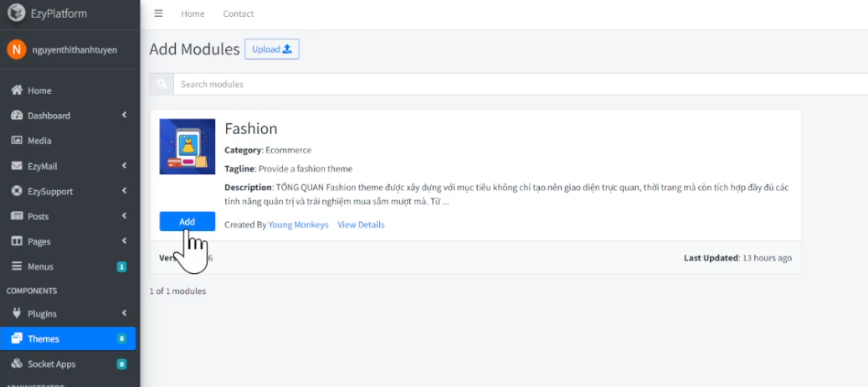This screenshot has height=387, width=868.
Task: Open Media from the sidebar
Action: (39, 141)
